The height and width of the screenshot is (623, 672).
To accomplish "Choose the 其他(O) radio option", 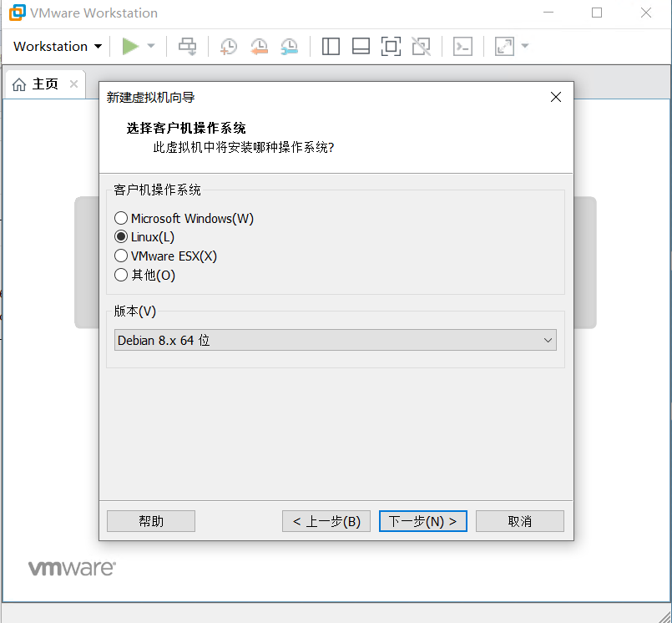I will point(145,275).
